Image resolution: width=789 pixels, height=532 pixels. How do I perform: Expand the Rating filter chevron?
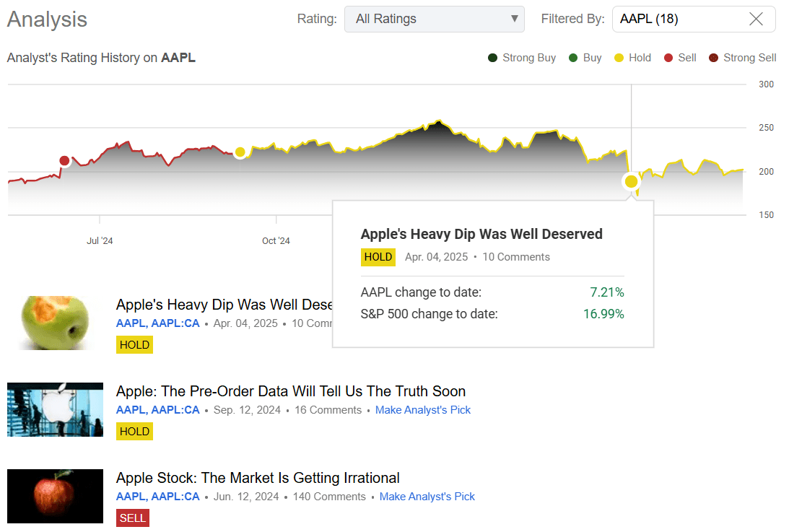coord(514,19)
